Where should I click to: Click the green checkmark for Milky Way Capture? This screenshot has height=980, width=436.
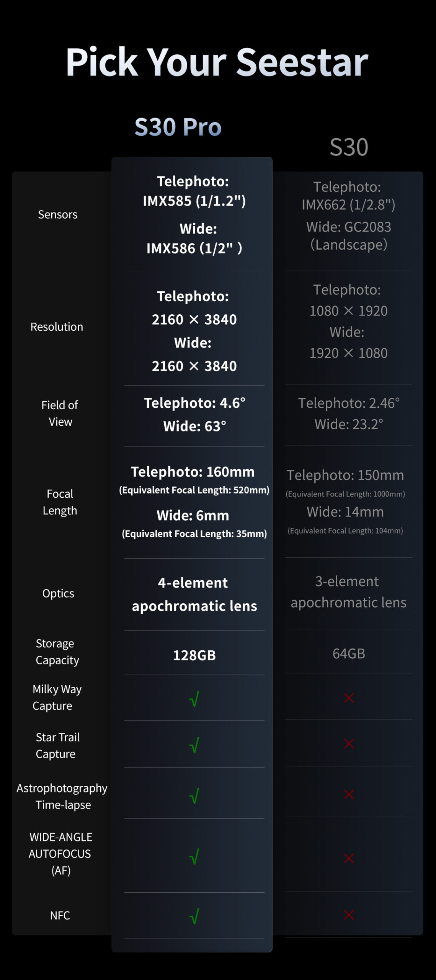tap(194, 699)
